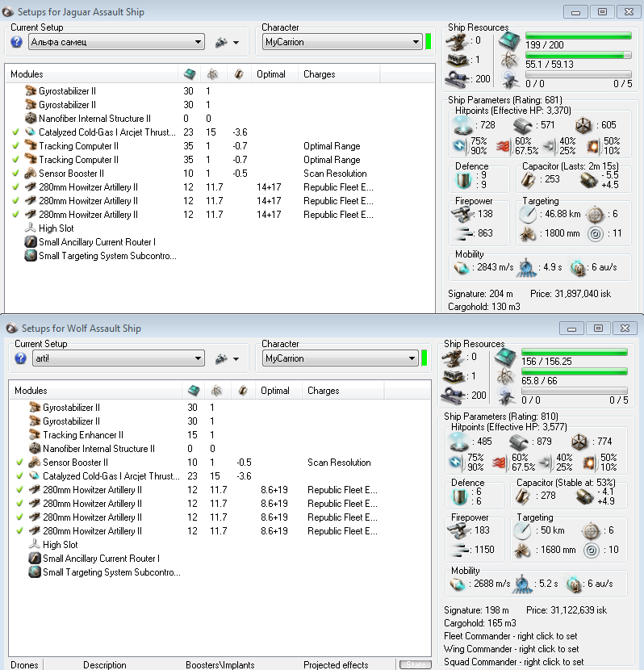
Task: Click CPU column header icon in Jaguar modules
Action: 190,74
